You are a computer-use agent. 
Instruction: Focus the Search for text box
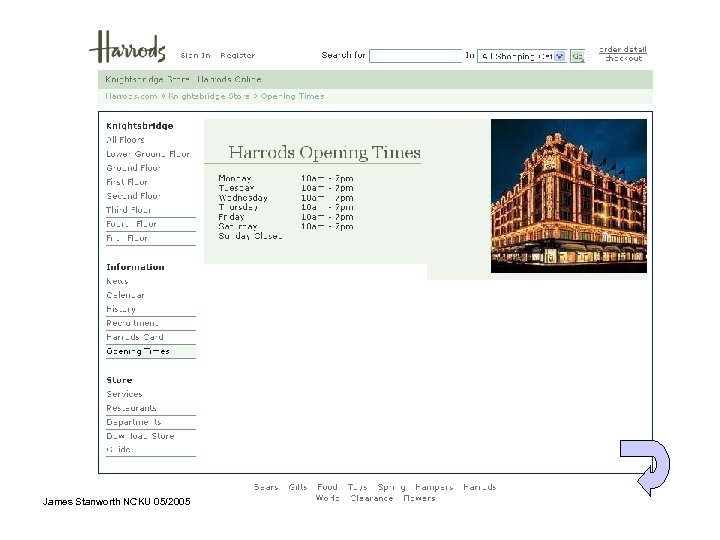pyautogui.click(x=416, y=56)
